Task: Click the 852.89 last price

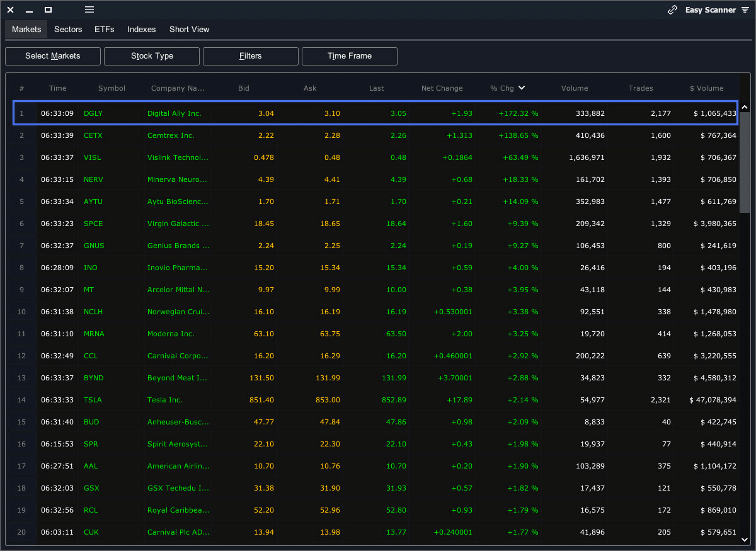Action: pyautogui.click(x=394, y=400)
